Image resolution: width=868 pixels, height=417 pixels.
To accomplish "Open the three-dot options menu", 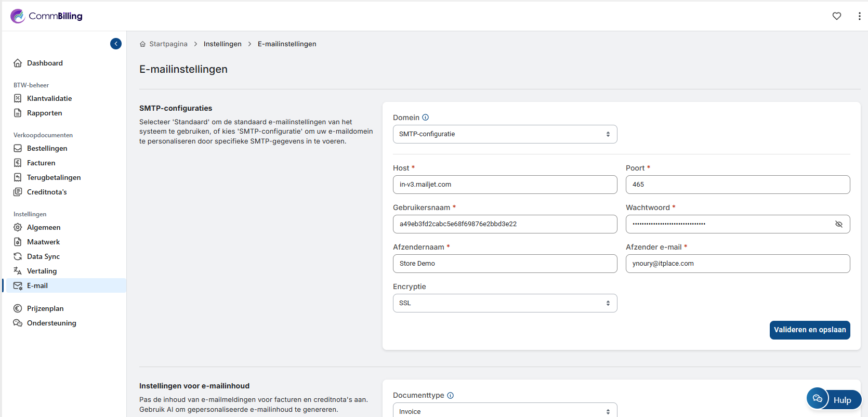I will [859, 16].
